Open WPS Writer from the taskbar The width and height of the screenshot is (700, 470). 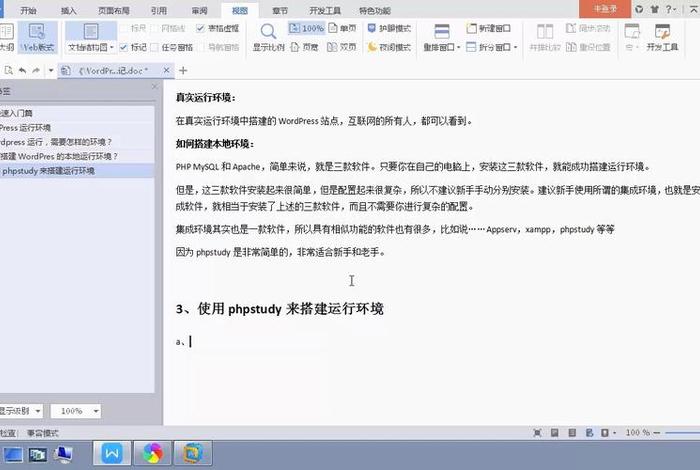(112, 453)
